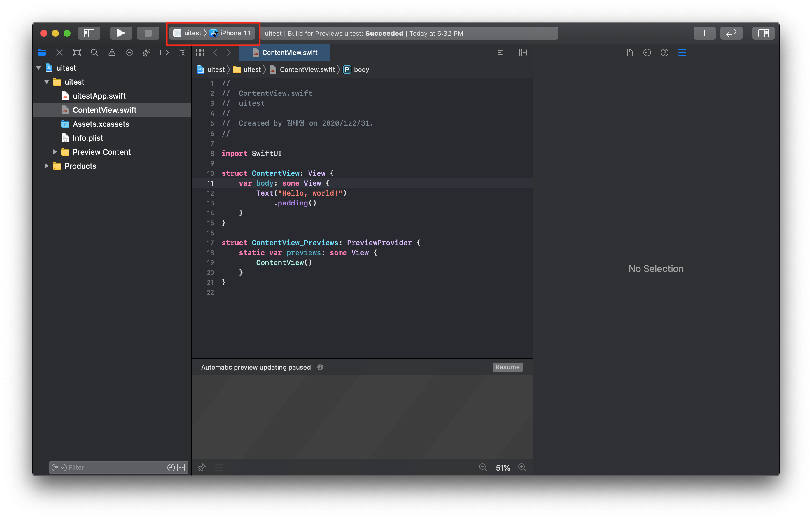The height and width of the screenshot is (519, 812).
Task: Open the Find navigator magnifier icon
Action: click(94, 53)
